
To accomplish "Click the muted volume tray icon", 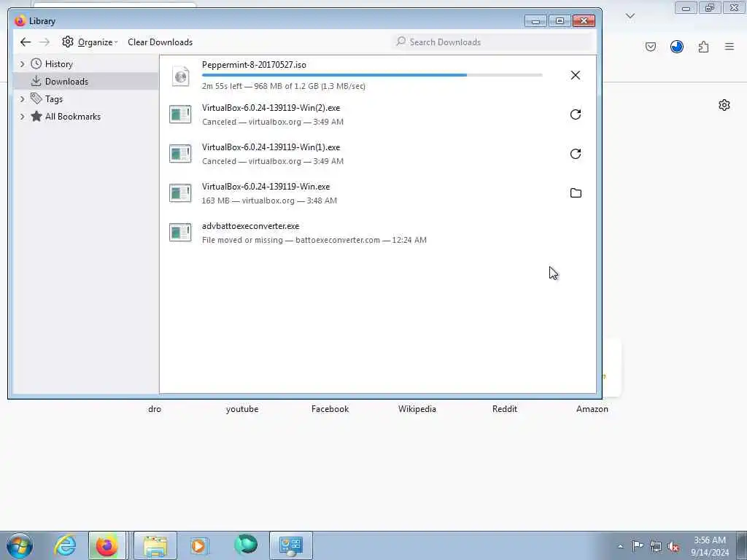I will point(673,546).
